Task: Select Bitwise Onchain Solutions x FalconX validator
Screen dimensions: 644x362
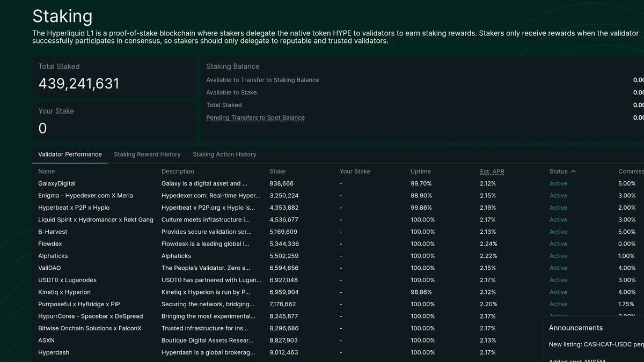Action: (x=90, y=328)
